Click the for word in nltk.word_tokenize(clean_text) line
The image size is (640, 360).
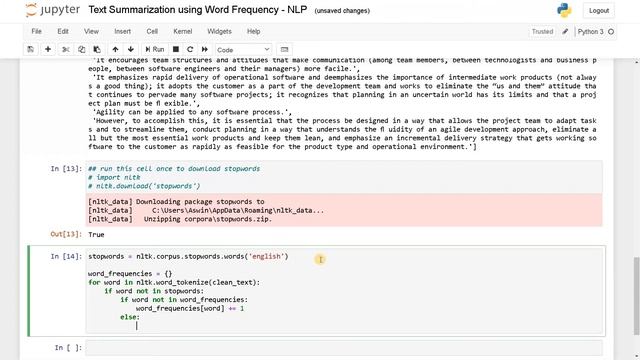click(174, 282)
